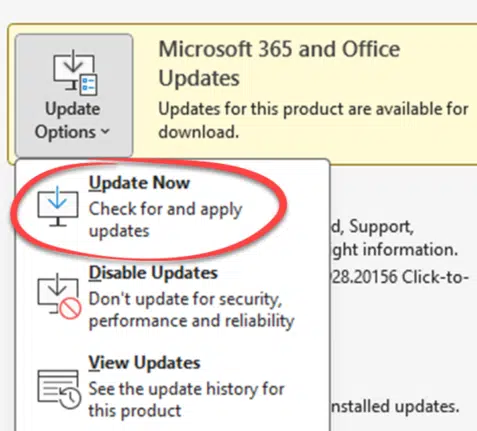This screenshot has height=431, width=477.
Task: Click the partially hidden 'installed updates.' text
Action: 395,406
